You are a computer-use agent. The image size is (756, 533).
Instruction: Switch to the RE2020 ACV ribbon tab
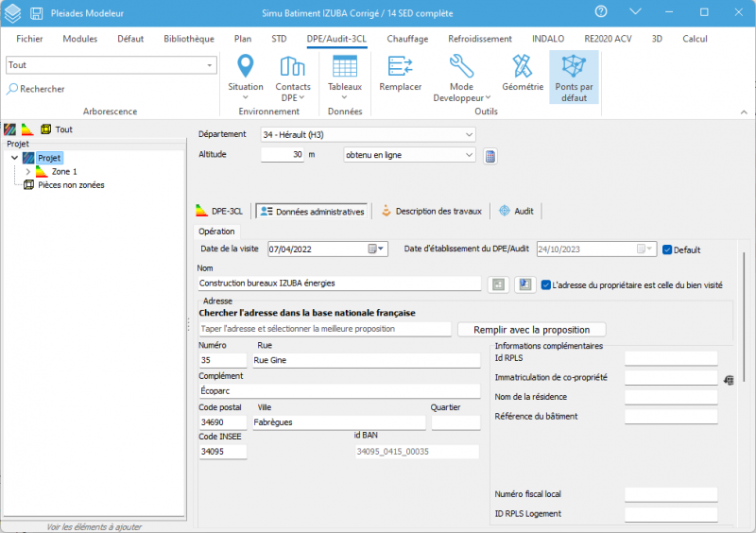point(608,39)
